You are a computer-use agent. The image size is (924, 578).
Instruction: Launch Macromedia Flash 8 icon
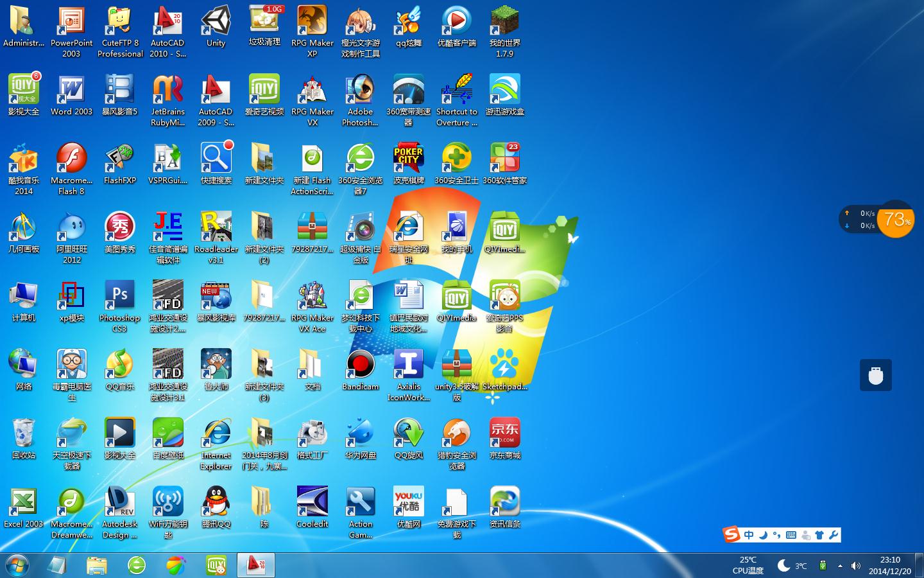71,169
